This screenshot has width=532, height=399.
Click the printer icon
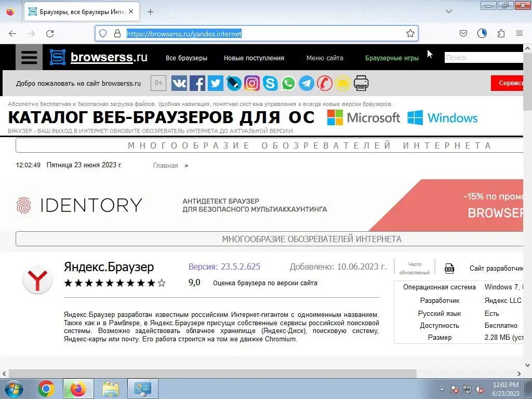[361, 83]
